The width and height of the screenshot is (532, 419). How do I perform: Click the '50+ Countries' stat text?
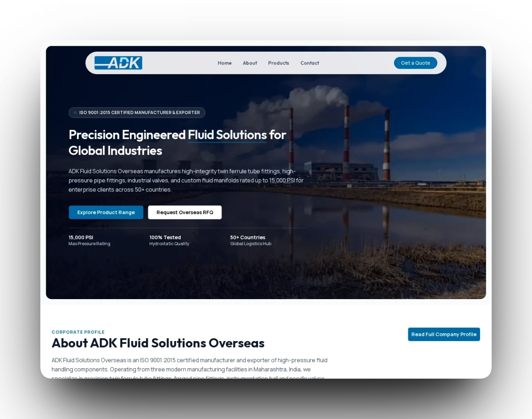click(x=247, y=237)
